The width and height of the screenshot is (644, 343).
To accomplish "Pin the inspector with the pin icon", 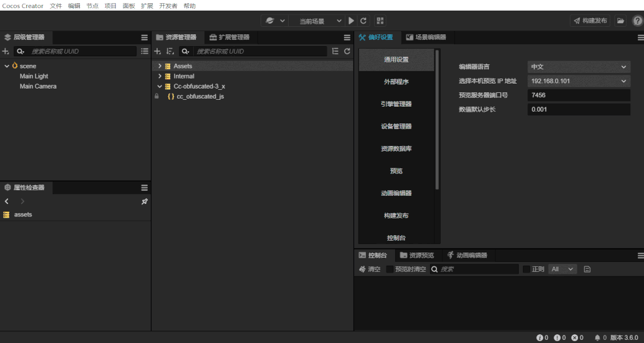I will pos(144,201).
